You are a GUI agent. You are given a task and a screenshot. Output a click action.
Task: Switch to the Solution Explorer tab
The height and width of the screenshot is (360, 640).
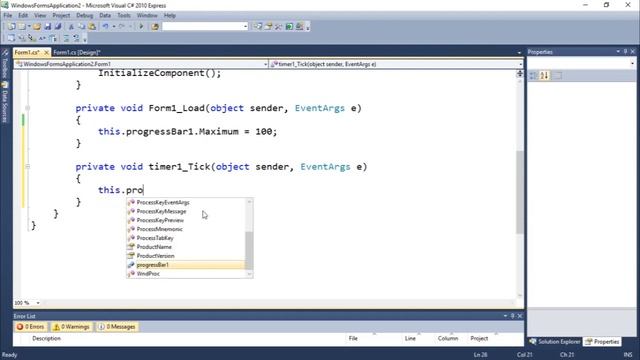tap(554, 342)
